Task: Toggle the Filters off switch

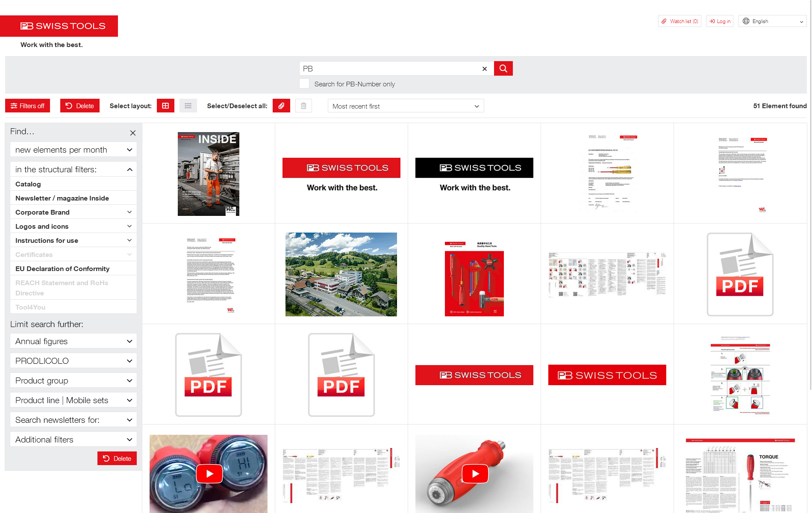Action: (x=27, y=106)
